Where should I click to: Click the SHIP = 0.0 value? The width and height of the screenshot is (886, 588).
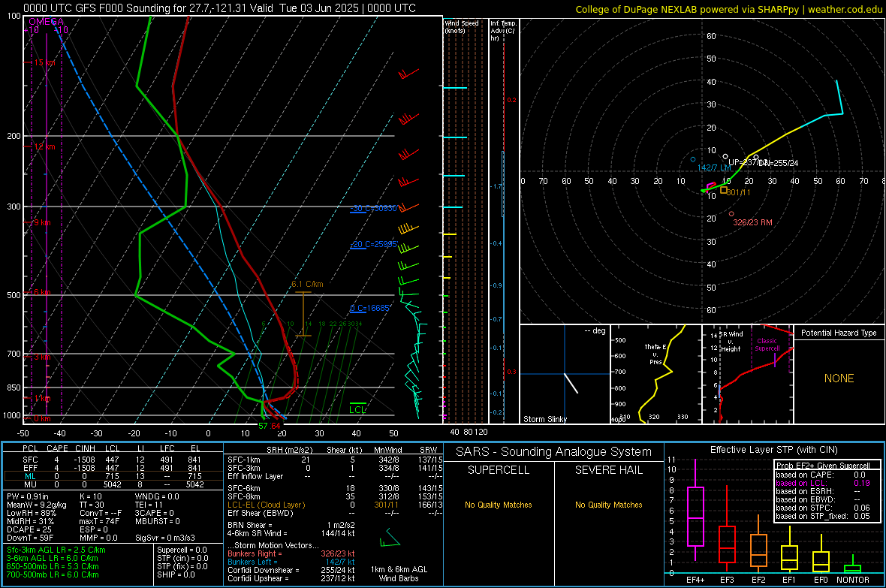(x=174, y=575)
